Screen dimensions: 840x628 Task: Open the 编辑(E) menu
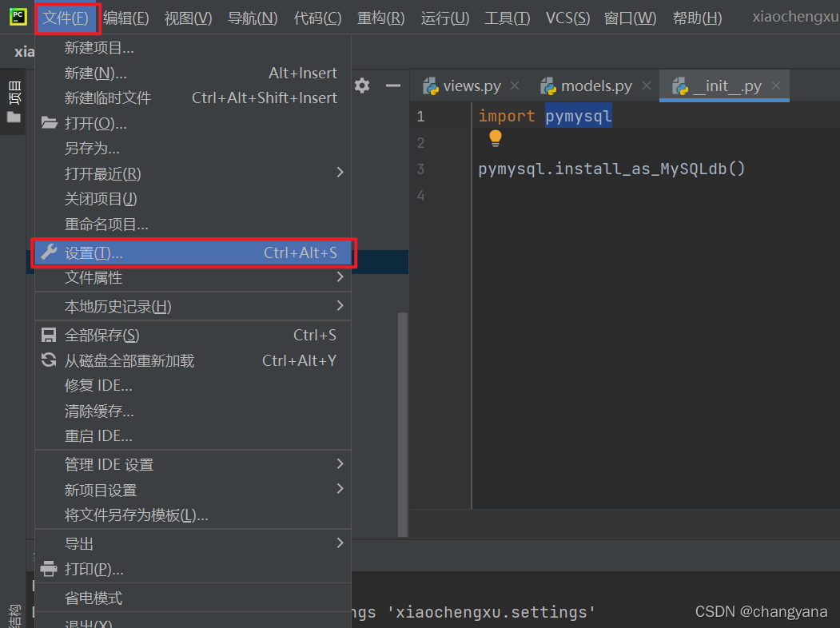126,18
